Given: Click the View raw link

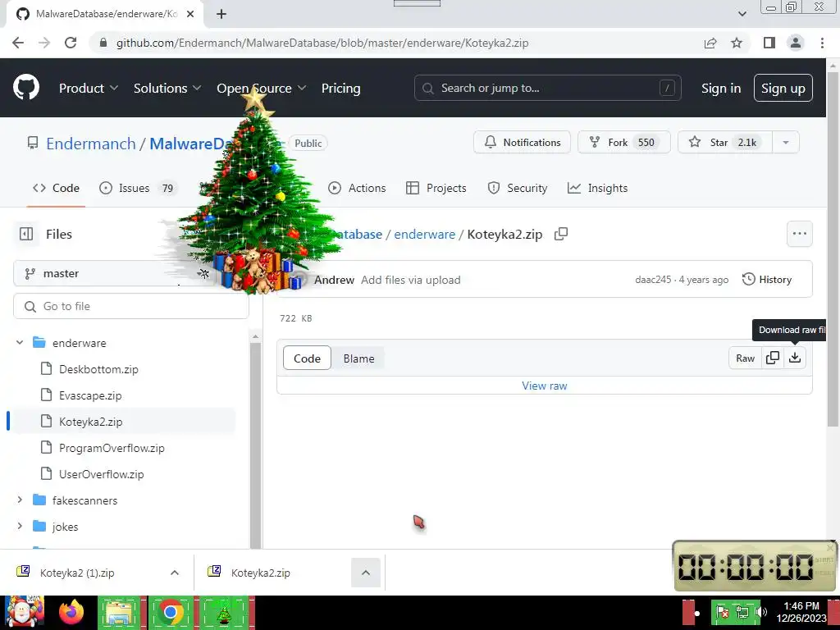Looking at the screenshot, I should 545,386.
